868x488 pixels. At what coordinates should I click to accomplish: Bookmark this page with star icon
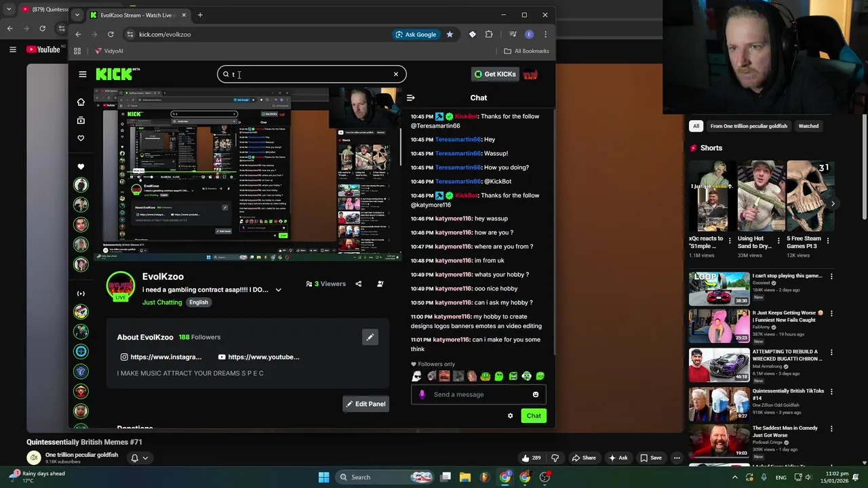coord(450,35)
